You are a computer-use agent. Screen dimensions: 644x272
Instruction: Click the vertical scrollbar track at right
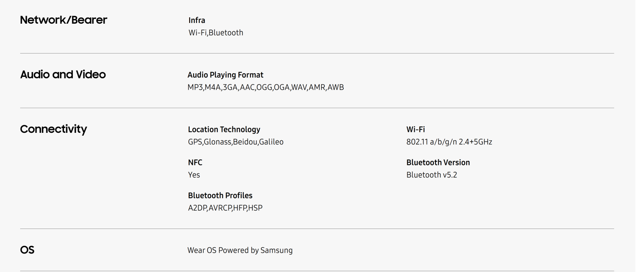640,136
